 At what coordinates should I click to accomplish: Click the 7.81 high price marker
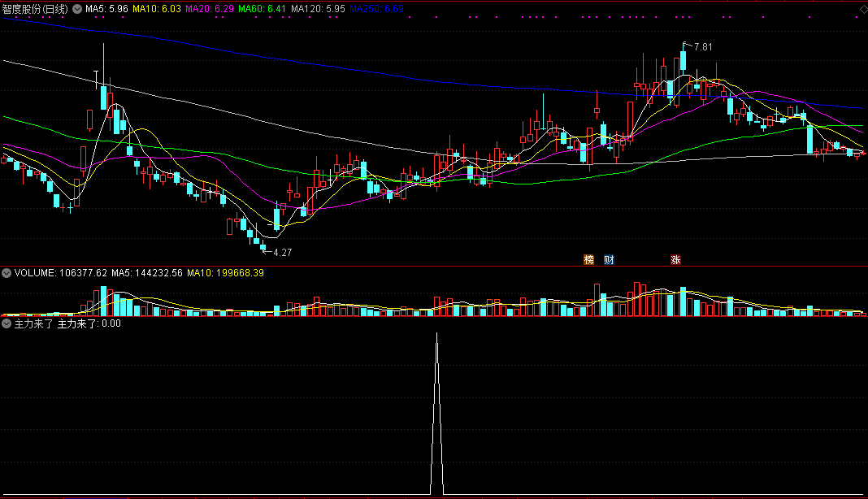tap(702, 47)
